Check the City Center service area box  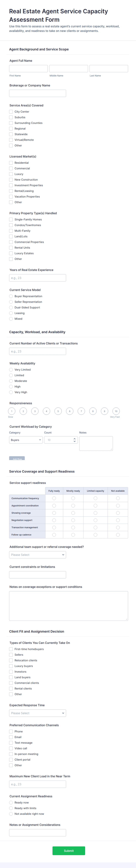pos(11,112)
